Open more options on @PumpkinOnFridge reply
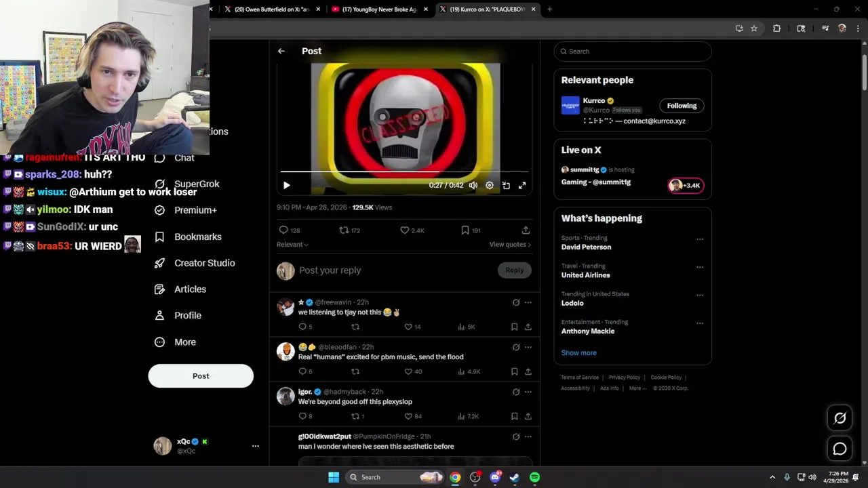868x488 pixels. pyautogui.click(x=528, y=436)
